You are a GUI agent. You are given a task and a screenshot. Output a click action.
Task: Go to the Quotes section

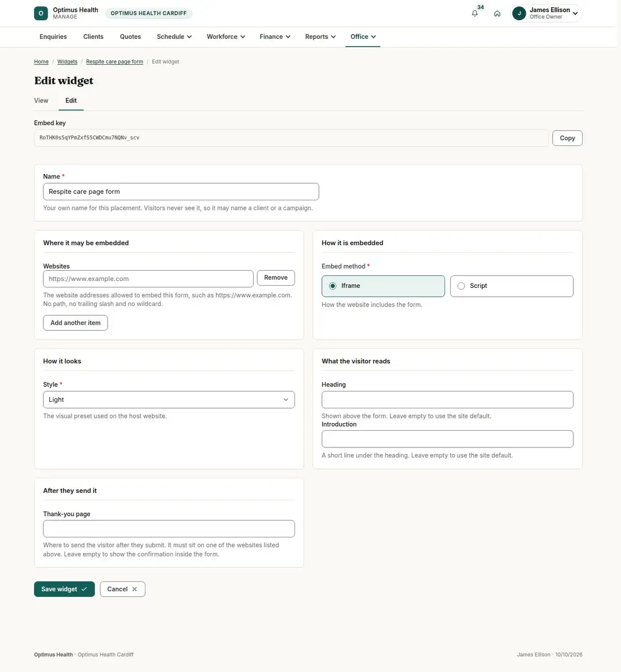pyautogui.click(x=130, y=37)
